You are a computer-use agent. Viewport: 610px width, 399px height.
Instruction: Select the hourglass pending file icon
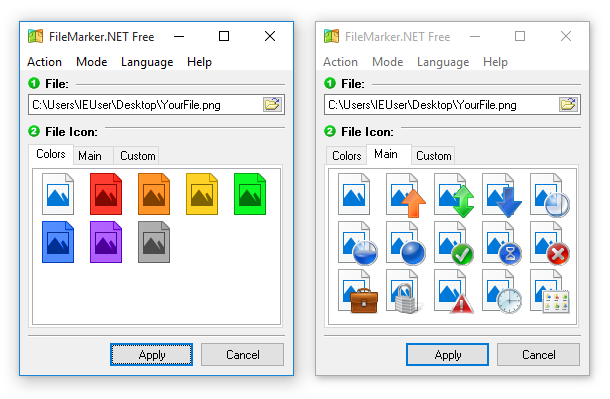[502, 243]
